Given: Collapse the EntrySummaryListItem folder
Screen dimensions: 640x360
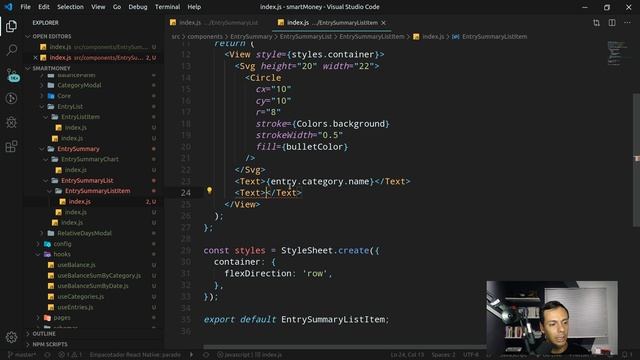Looking at the screenshot, I should (x=94, y=191).
